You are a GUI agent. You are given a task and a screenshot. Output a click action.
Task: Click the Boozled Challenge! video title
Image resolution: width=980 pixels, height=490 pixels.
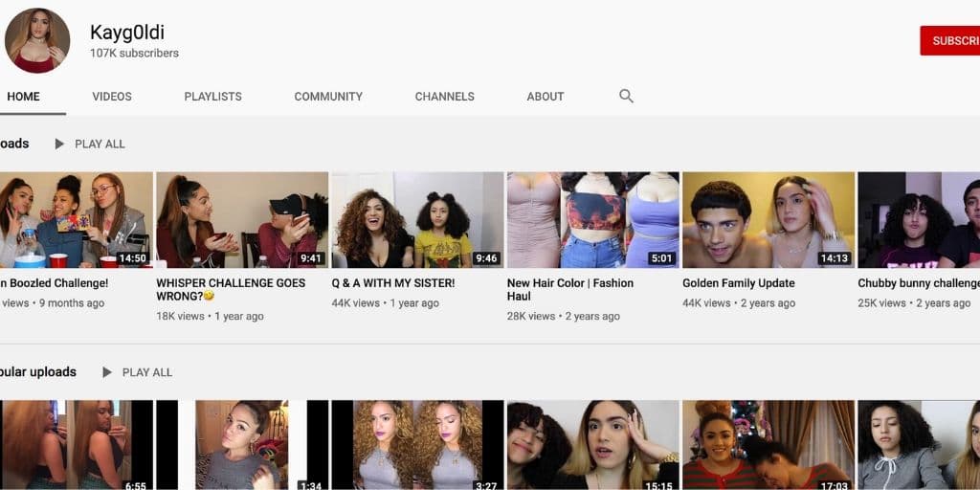point(55,283)
